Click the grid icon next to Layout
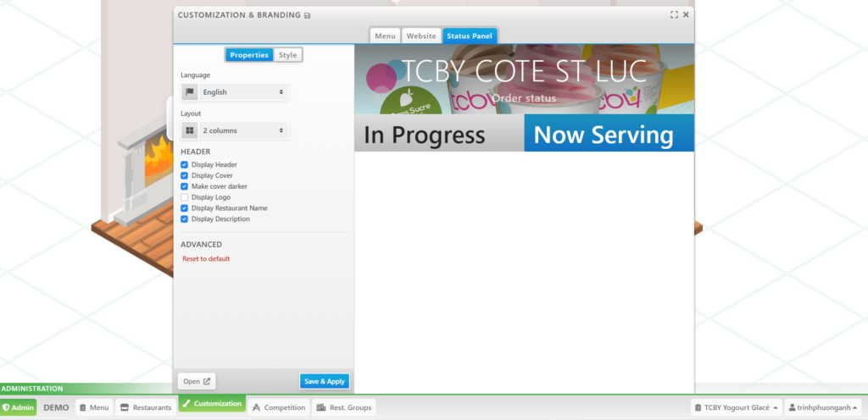 click(190, 130)
